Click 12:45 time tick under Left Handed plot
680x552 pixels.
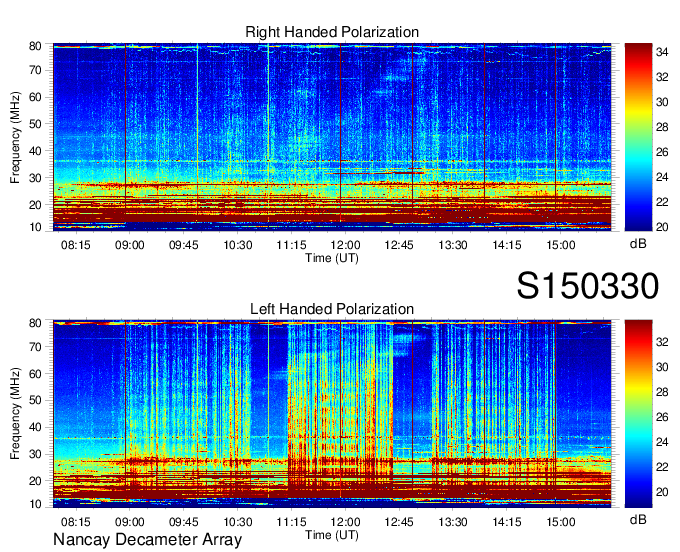tap(399, 522)
